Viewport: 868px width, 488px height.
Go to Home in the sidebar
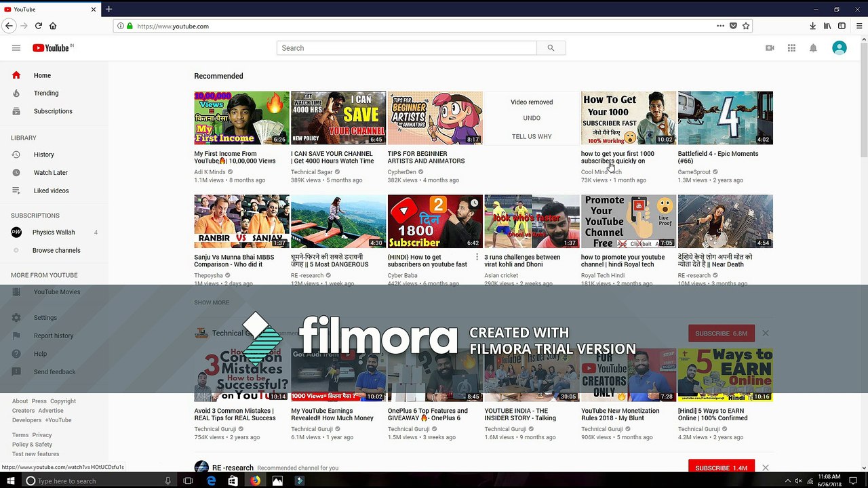click(54, 75)
